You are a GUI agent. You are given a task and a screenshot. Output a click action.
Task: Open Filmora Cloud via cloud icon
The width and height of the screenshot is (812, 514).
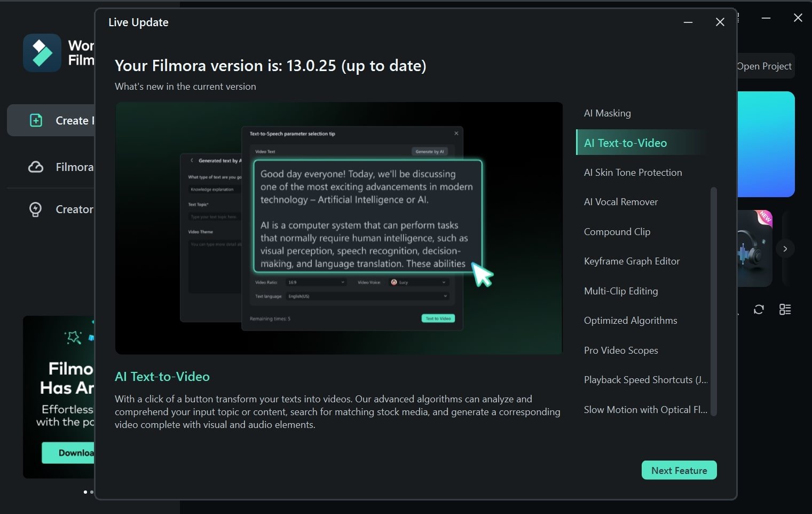tap(36, 167)
